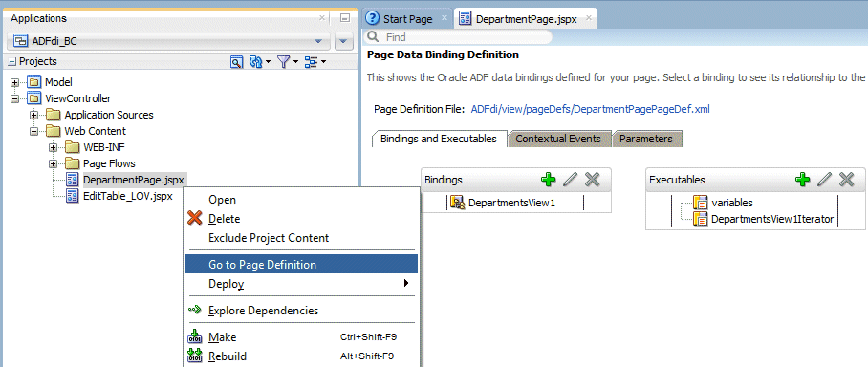The width and height of the screenshot is (868, 367).
Task: Expand the Model project node
Action: [x=15, y=82]
